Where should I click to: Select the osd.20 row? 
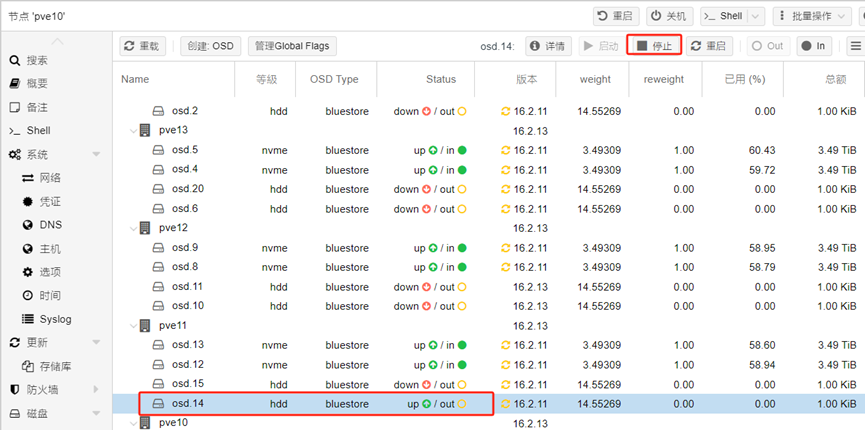[489, 189]
